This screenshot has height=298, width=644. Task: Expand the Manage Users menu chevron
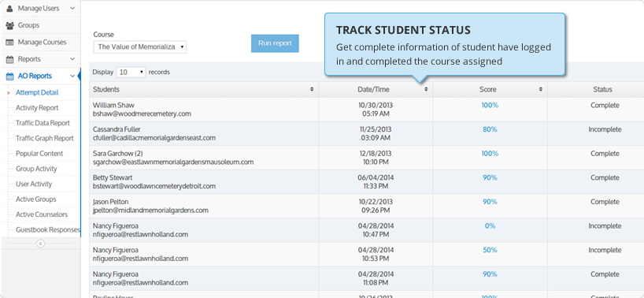tap(72, 8)
